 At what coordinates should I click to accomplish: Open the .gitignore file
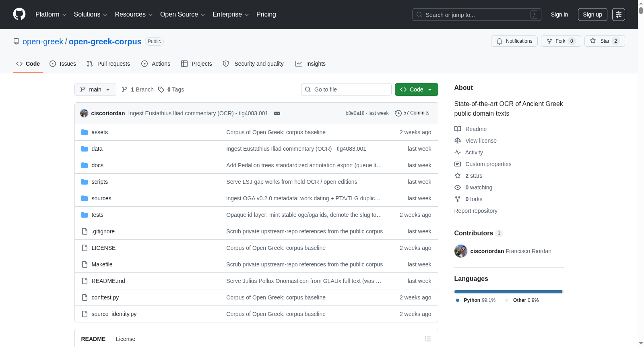click(x=103, y=231)
